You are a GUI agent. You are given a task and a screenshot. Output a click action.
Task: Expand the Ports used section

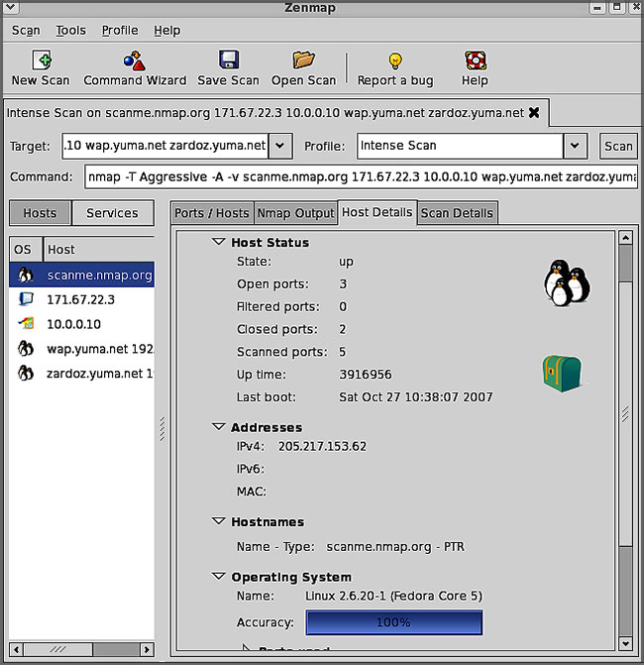246,647
